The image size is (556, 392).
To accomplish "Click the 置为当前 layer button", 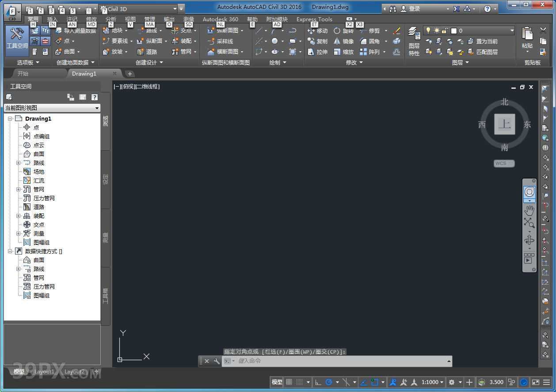I will 483,41.
